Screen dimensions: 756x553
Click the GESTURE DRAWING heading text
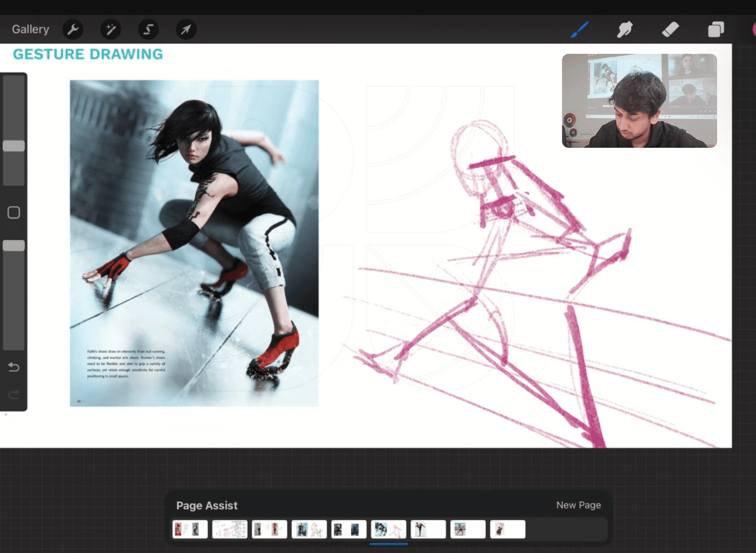[x=88, y=54]
